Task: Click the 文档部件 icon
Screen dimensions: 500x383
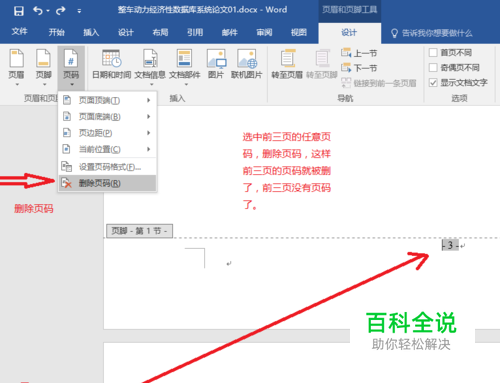Action: tap(184, 58)
